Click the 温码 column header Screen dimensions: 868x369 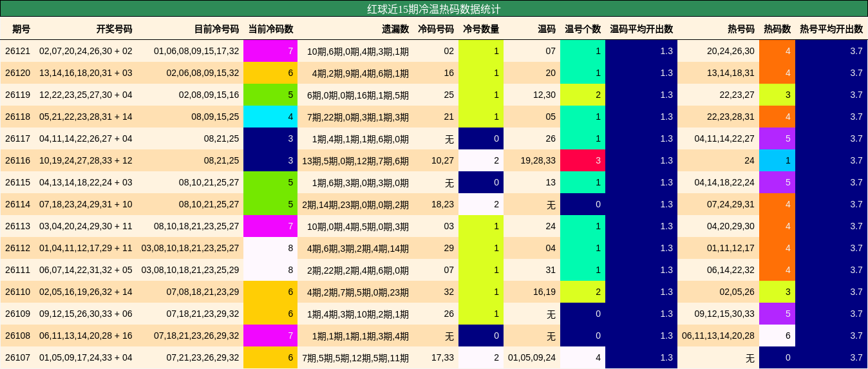tap(547, 29)
